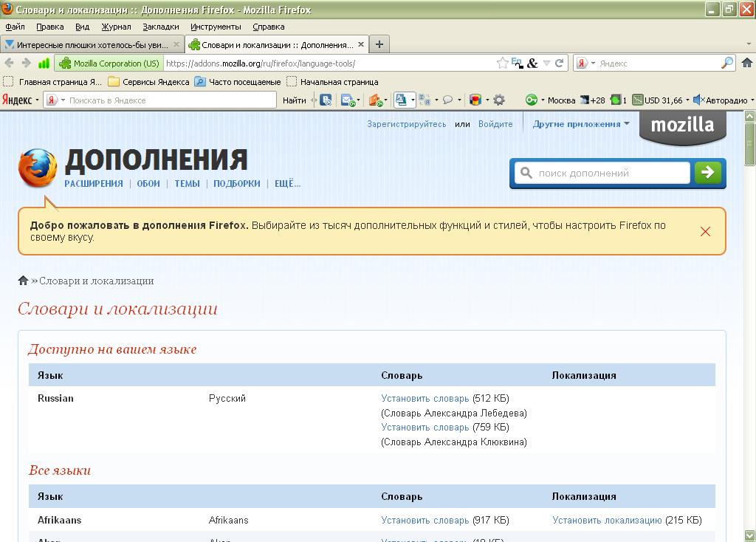Click the colored cube icon on Yandex bar
The image size is (756, 542).
[475, 100]
